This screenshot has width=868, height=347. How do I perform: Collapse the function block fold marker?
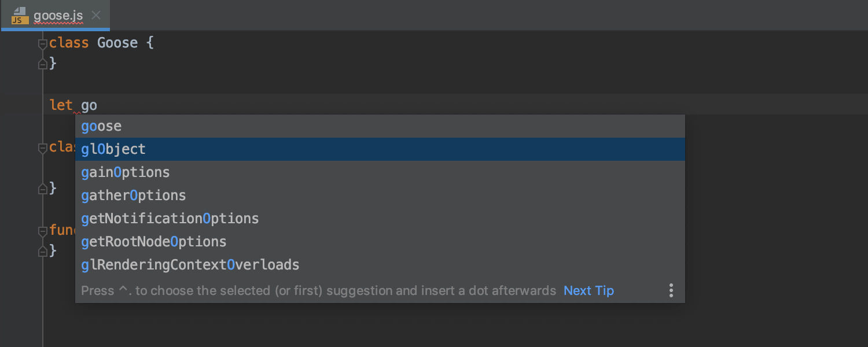(x=42, y=231)
